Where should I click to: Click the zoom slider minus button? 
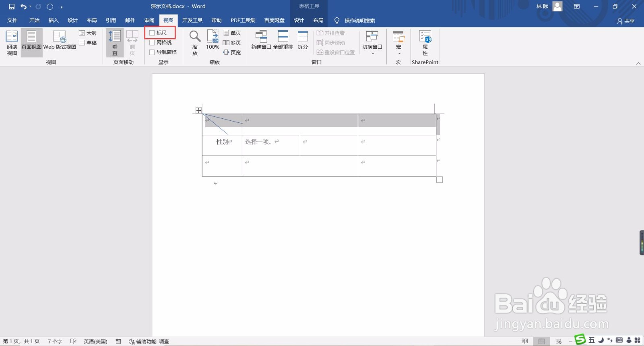pyautogui.click(x=570, y=342)
